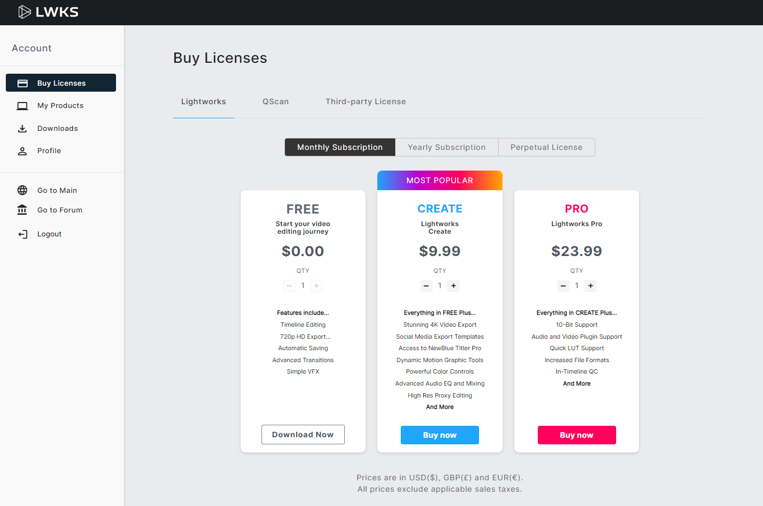Select Yearly Subscription billing option

coord(447,147)
